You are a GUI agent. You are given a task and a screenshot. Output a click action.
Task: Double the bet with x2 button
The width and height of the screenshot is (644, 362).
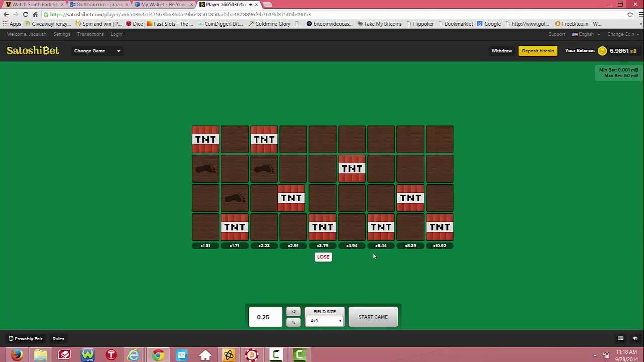[x=294, y=312]
